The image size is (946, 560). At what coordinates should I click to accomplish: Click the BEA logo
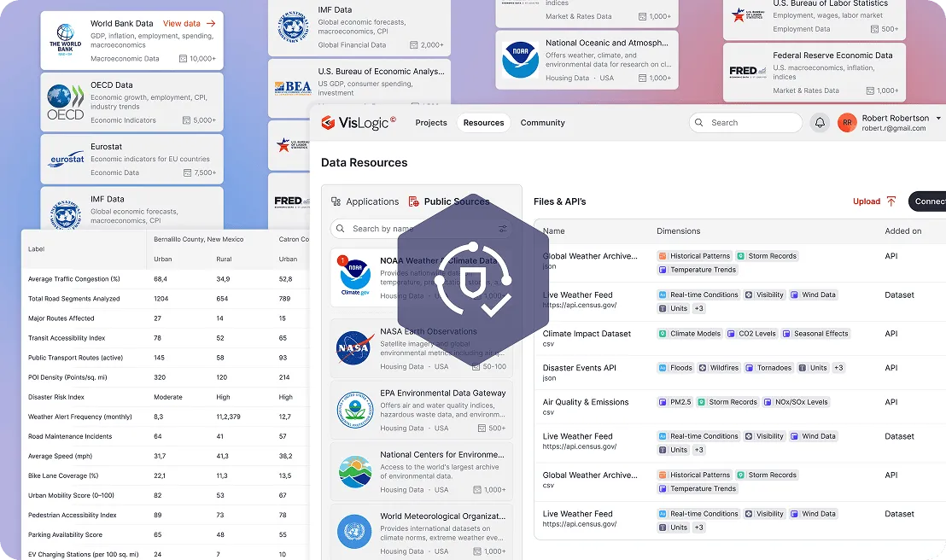(293, 87)
